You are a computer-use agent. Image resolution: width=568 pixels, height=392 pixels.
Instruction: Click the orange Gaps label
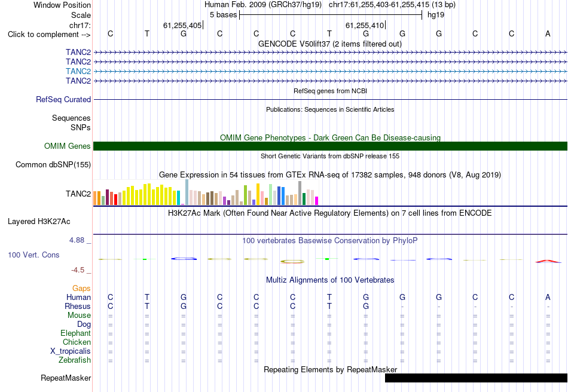[x=81, y=288]
